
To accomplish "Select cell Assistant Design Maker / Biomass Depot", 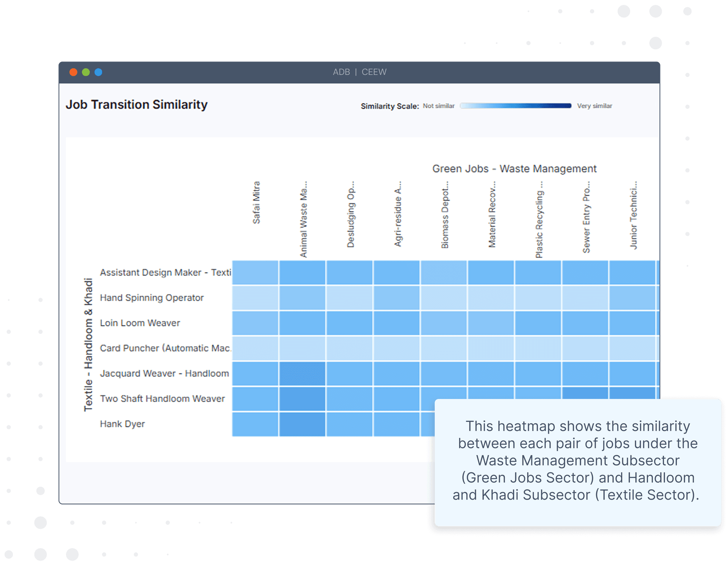I will pos(444,272).
